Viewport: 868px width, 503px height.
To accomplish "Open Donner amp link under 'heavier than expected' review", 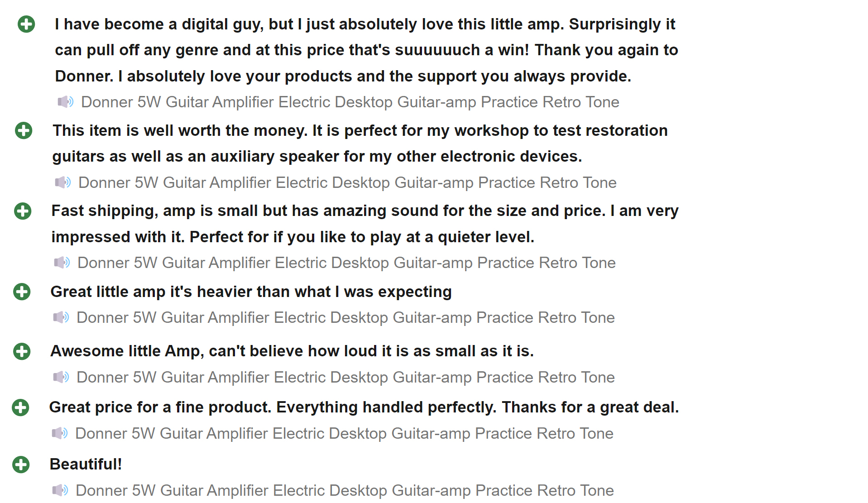I will (345, 318).
